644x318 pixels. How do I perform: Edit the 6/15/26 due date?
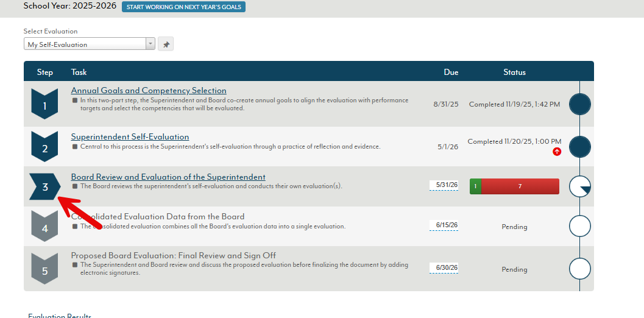pyautogui.click(x=444, y=225)
